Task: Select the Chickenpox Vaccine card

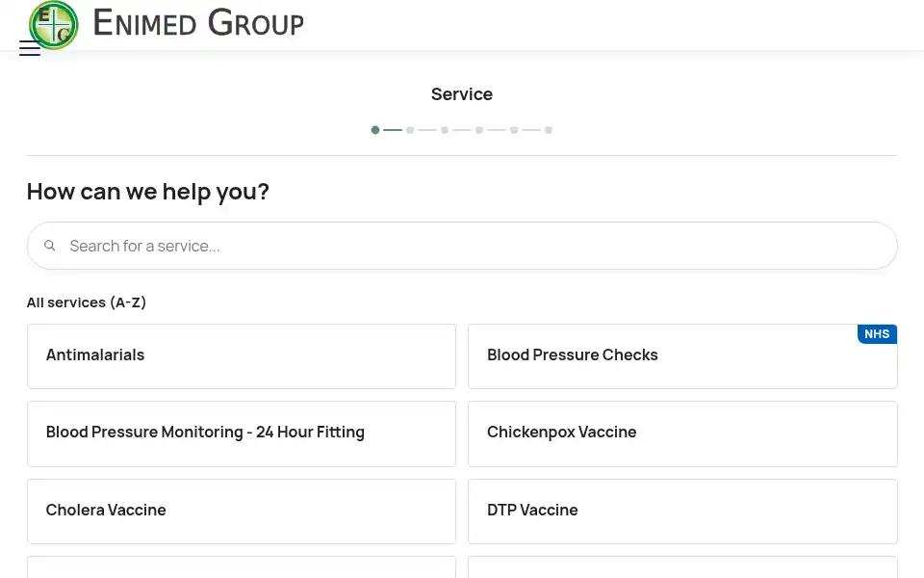Action: coord(682,434)
